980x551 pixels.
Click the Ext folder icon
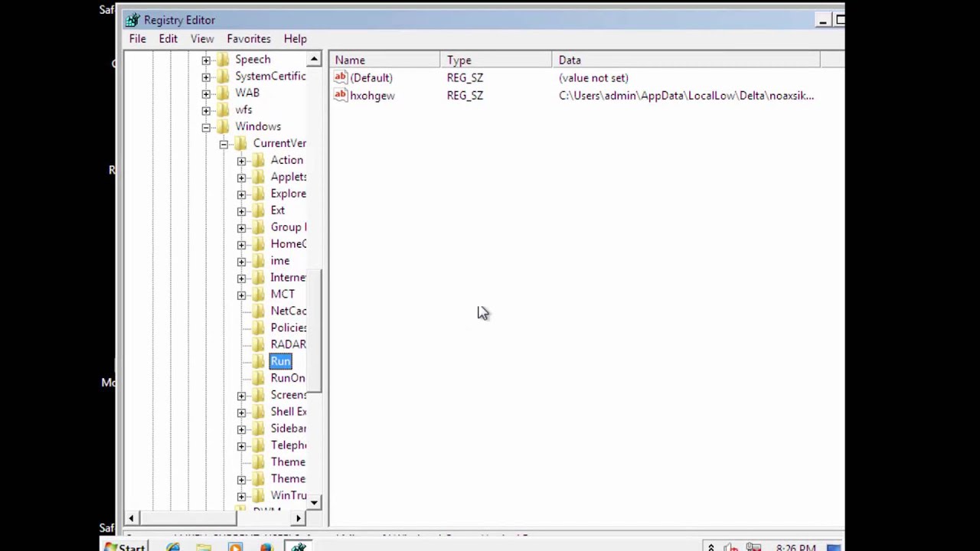(258, 210)
